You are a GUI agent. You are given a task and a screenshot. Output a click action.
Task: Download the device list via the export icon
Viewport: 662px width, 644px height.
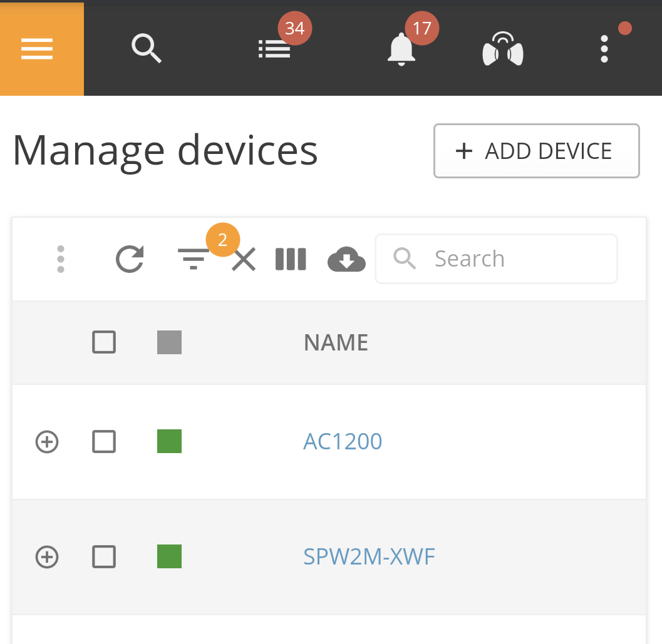click(346, 258)
